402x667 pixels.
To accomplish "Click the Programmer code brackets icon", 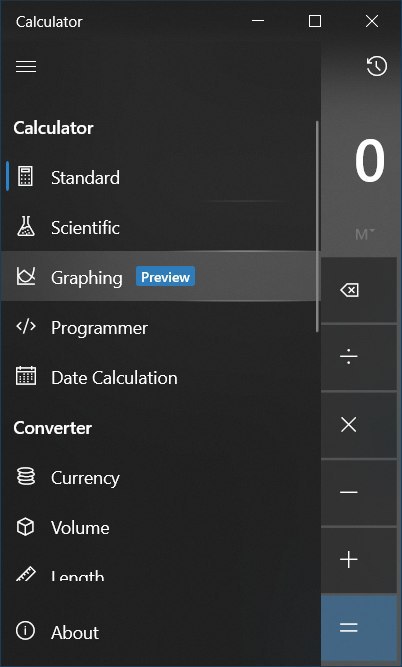I will point(26,326).
